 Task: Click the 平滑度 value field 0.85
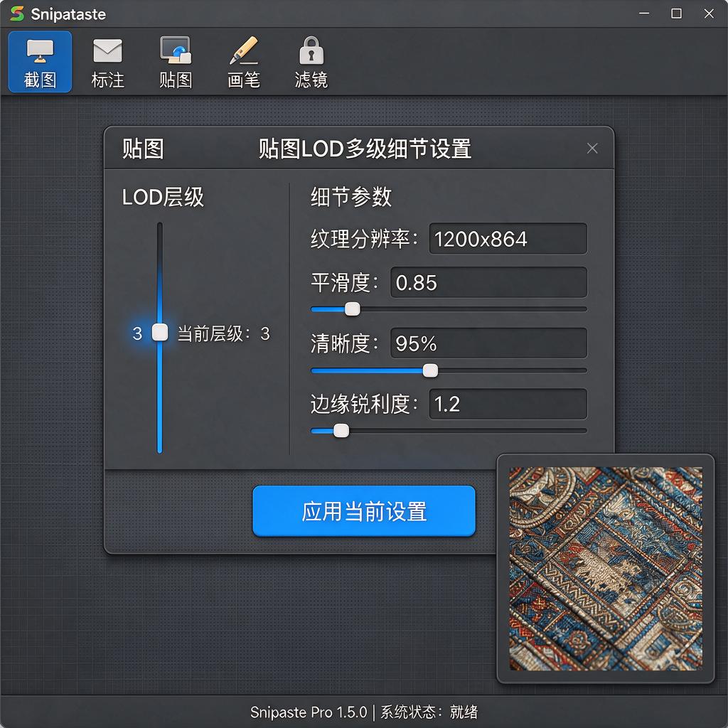[488, 282]
